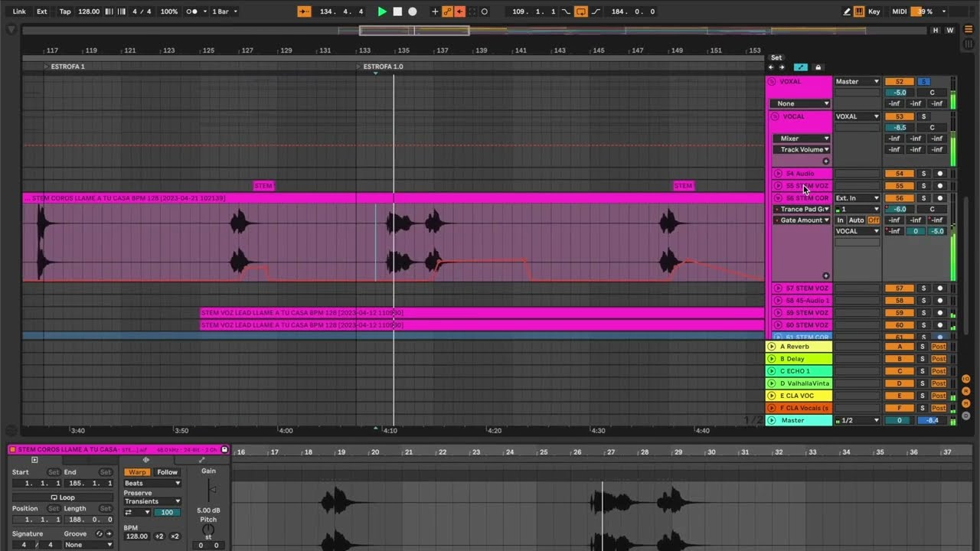Click the Stop transport button
This screenshot has width=980, height=551.
click(397, 11)
